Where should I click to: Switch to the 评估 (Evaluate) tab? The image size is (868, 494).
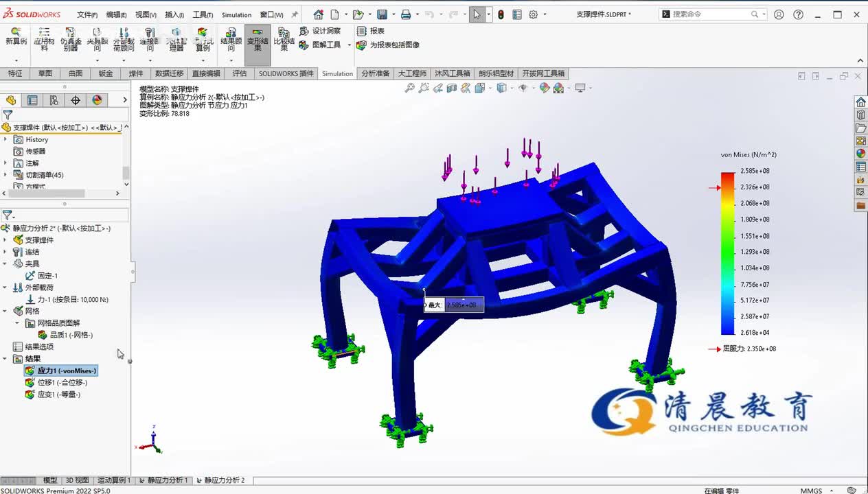[x=239, y=73]
